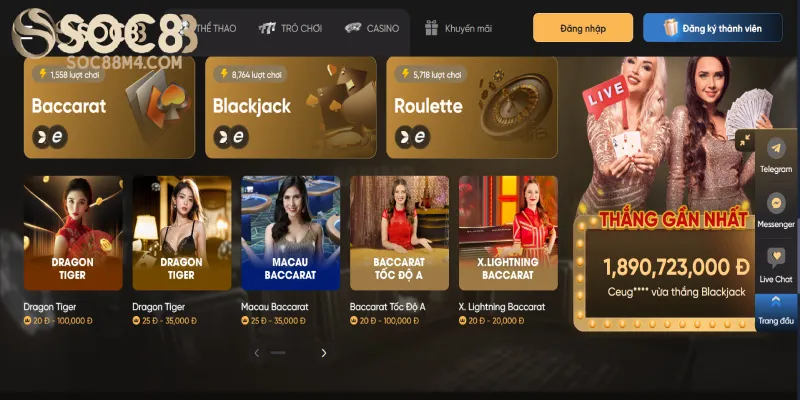The image size is (800, 400).
Task: Click the SOC88 logo
Action: coord(105,34)
